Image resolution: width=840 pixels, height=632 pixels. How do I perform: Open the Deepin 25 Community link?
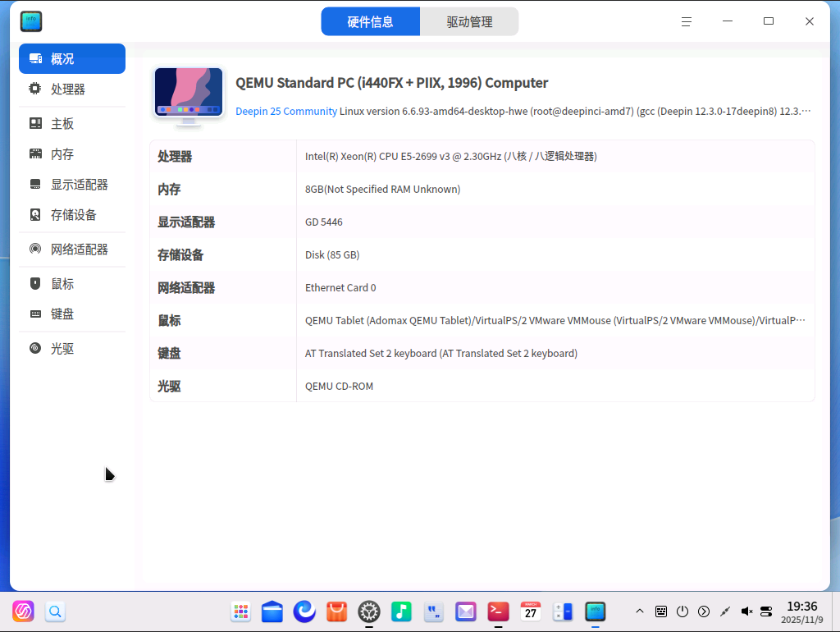pos(286,111)
